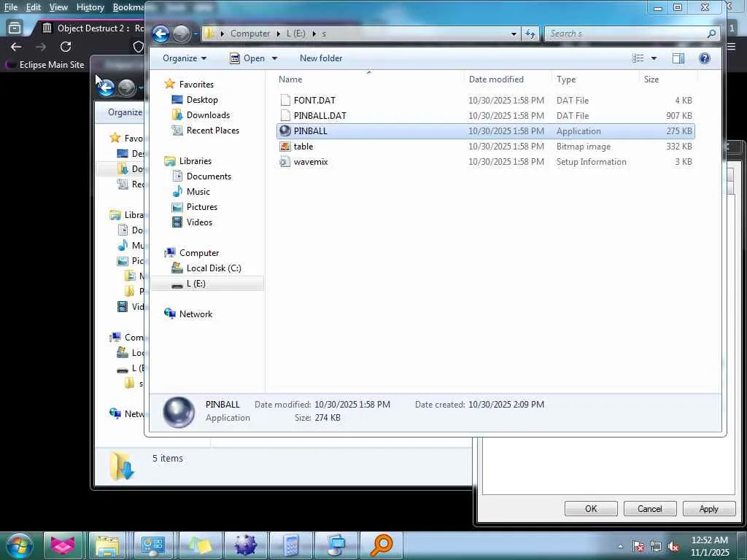Click the back Explorer window's Organize button

125,112
